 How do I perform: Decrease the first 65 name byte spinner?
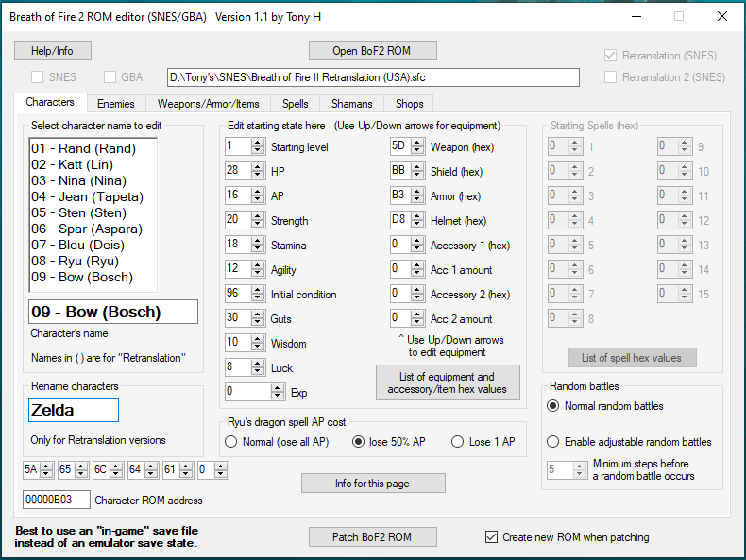pyautogui.click(x=81, y=474)
